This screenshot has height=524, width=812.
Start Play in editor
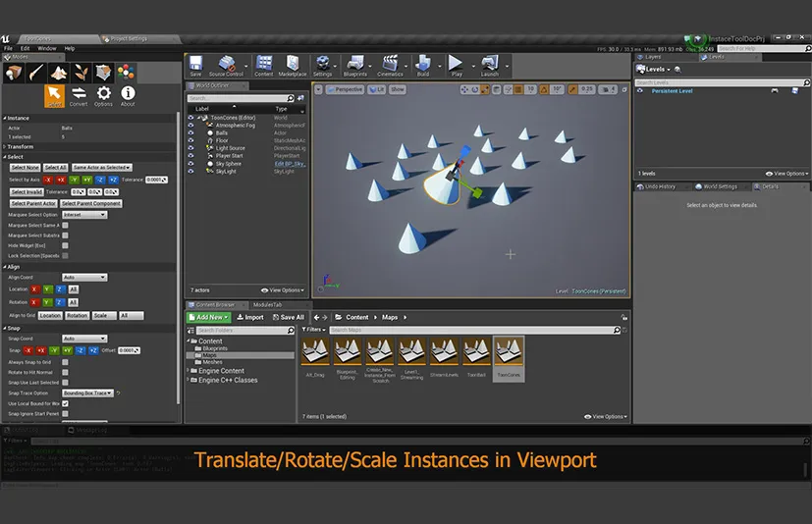(x=457, y=67)
